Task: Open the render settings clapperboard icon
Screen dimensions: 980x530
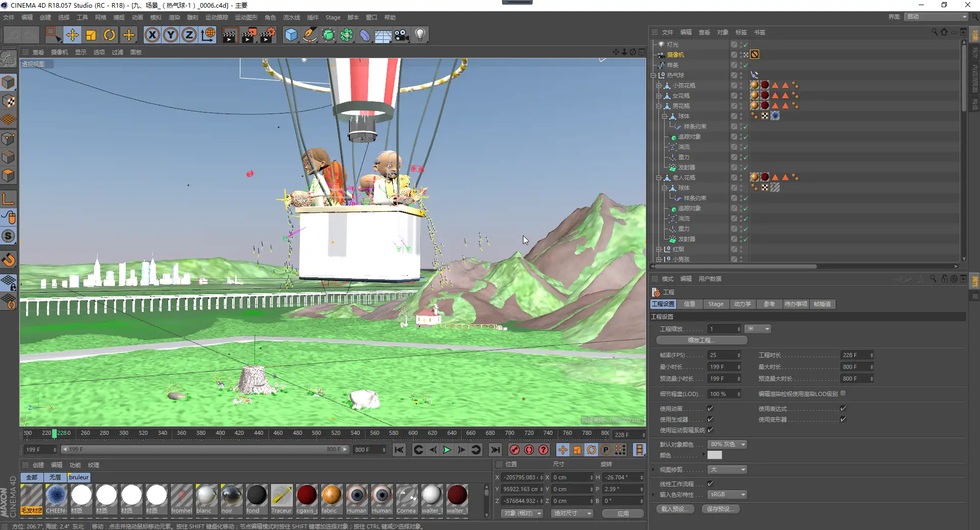Action: point(268,35)
